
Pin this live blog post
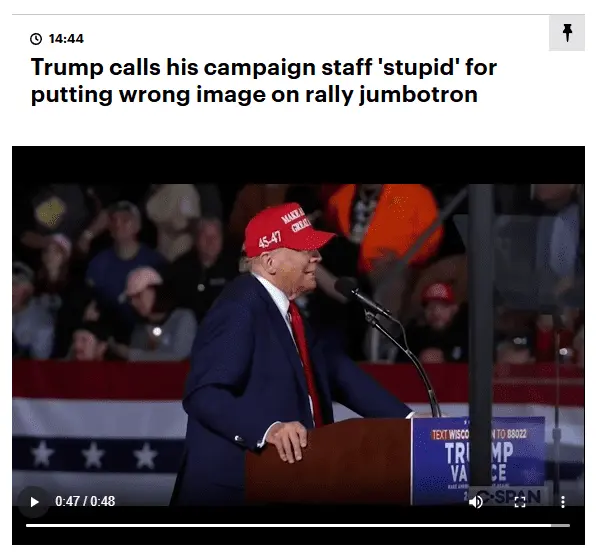click(x=567, y=33)
